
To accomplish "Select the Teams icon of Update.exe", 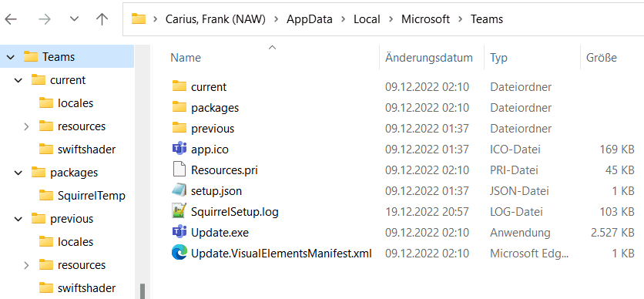I will click(179, 232).
